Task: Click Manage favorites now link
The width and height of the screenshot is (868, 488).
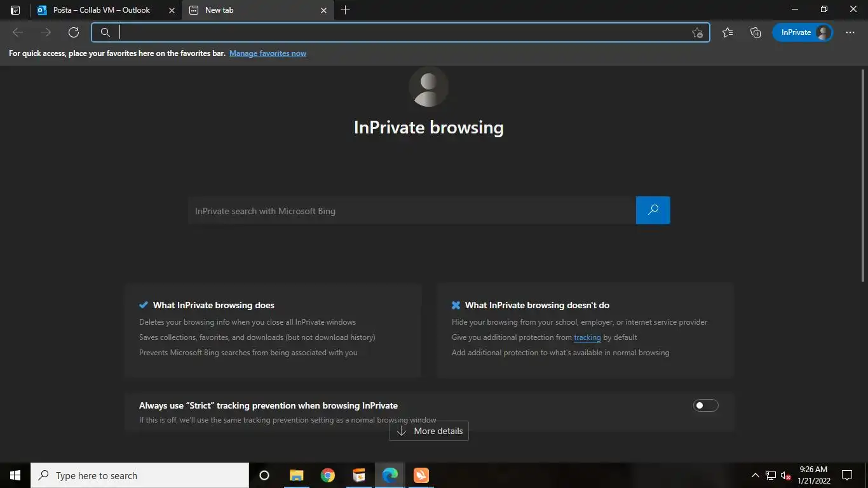Action: 268,53
